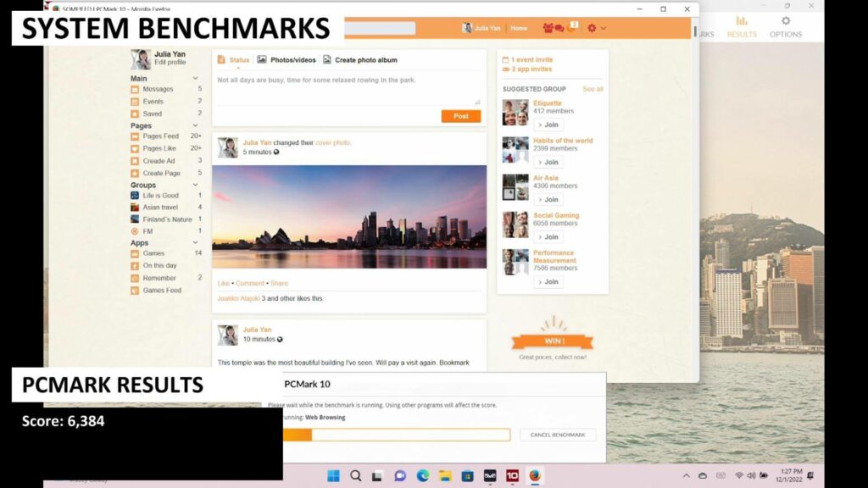The width and height of the screenshot is (868, 488).
Task: Click the Pages Like icon
Action: pos(135,148)
